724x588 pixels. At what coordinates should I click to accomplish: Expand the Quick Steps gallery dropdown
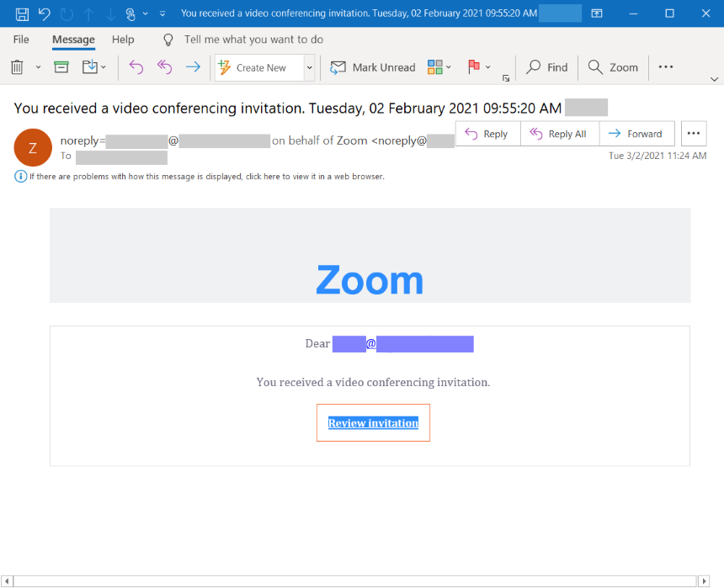tap(309, 68)
